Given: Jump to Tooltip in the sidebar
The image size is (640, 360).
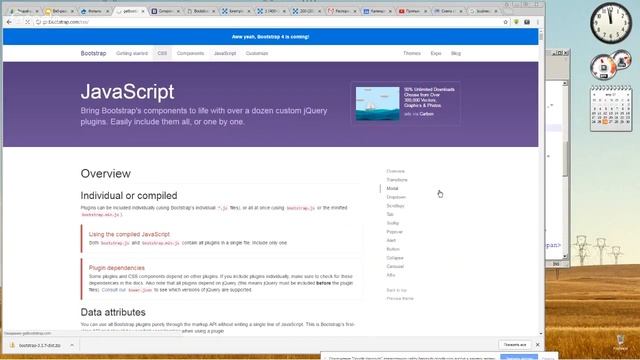Looking at the screenshot, I should [x=393, y=223].
